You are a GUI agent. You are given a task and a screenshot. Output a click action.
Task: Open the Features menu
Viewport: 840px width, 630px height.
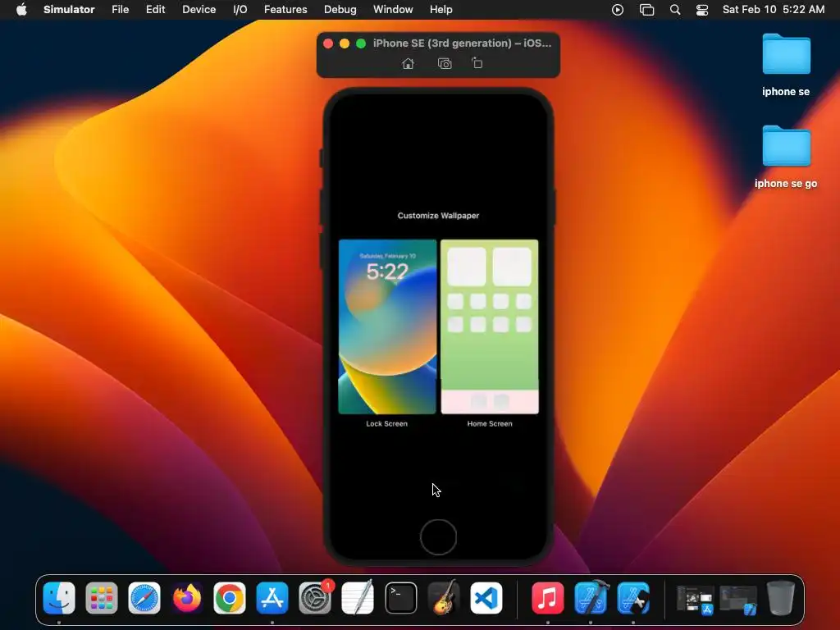285,10
